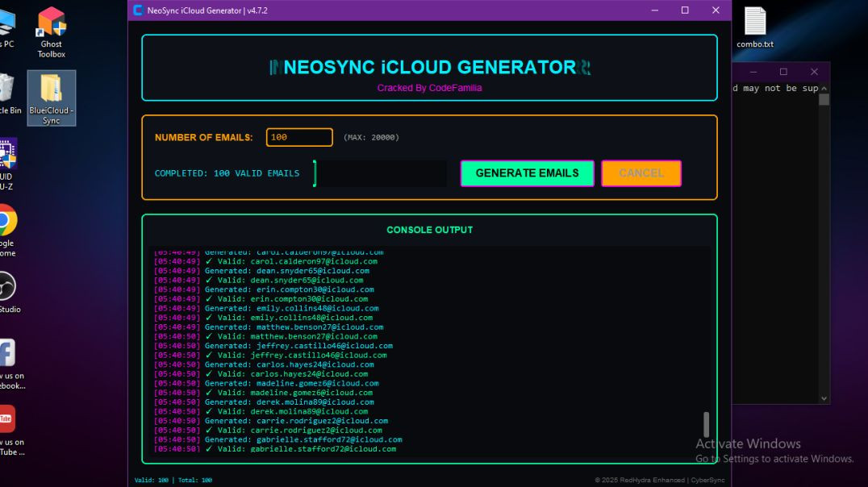Click 'Valid: gabrielle.stafford72@icloud.com' console line
The width and height of the screenshot is (868, 487).
point(275,449)
